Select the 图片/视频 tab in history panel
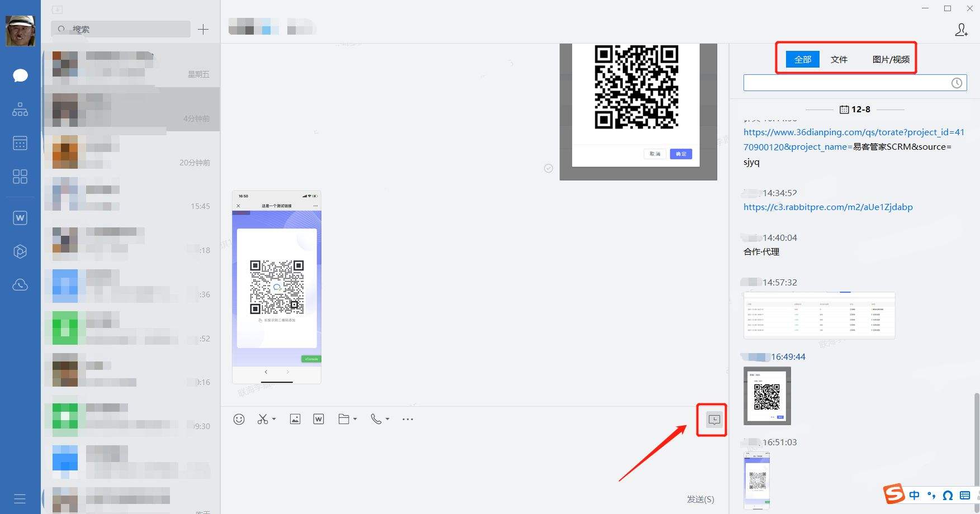The width and height of the screenshot is (980, 514). point(891,59)
